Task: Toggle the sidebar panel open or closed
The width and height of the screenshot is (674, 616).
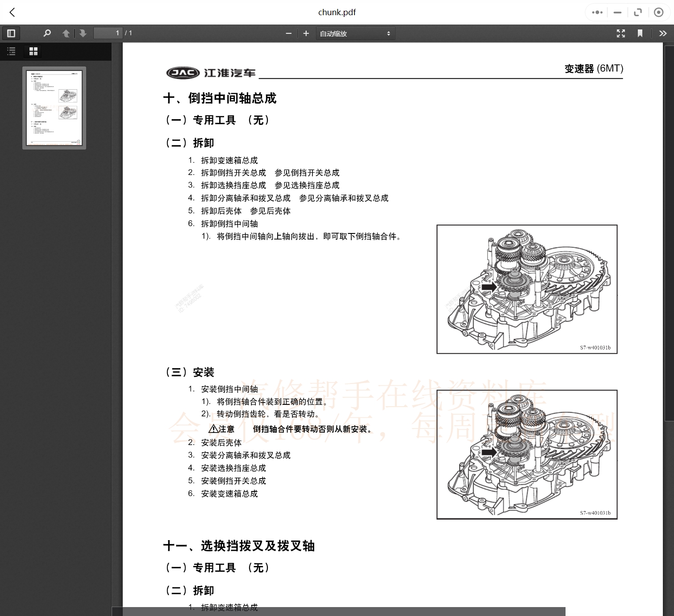Action: click(x=11, y=33)
